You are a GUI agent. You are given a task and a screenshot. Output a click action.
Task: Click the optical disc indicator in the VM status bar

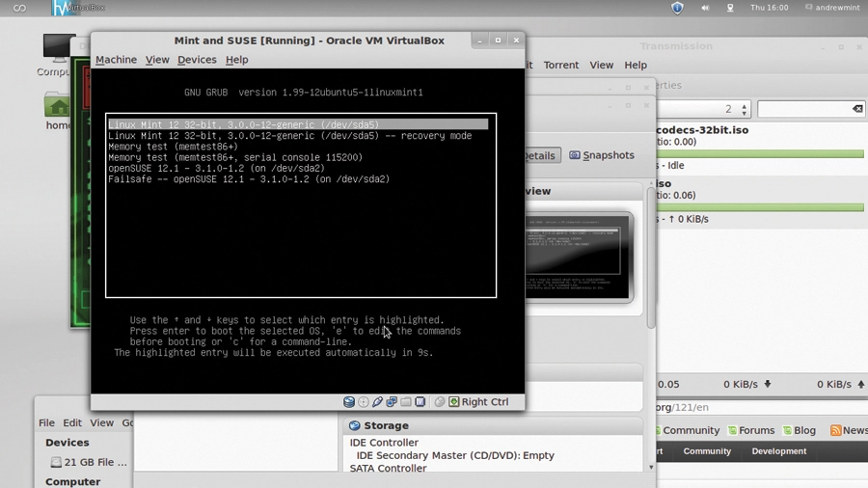[x=364, y=402]
